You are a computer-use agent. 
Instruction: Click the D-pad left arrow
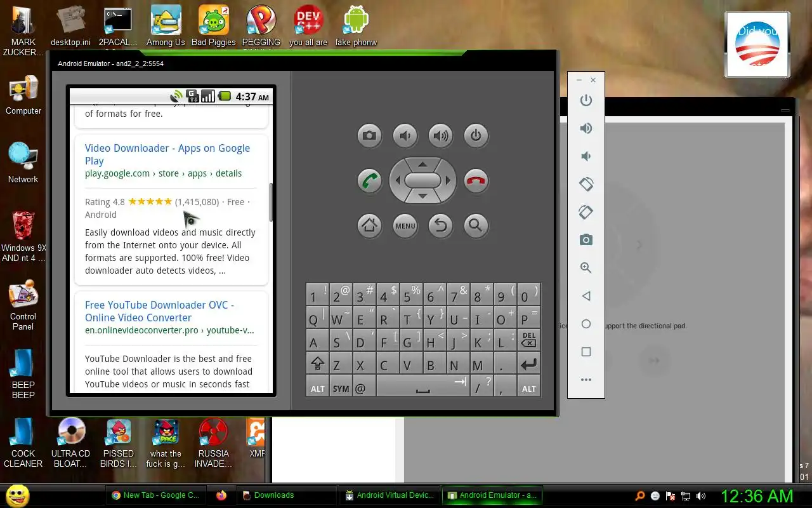(x=398, y=180)
